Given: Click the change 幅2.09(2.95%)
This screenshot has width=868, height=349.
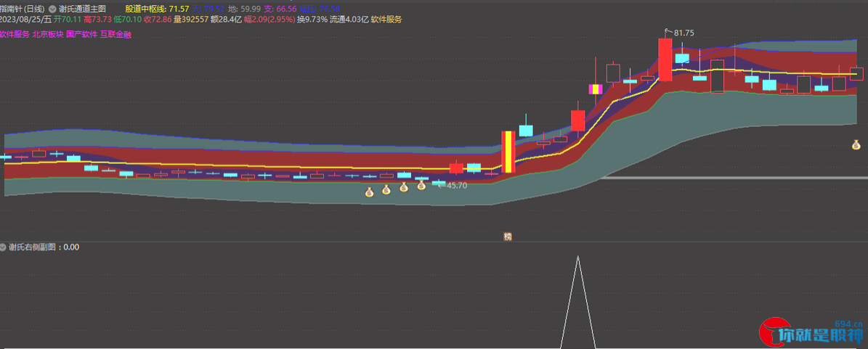Looking at the screenshot, I should click(x=269, y=20).
